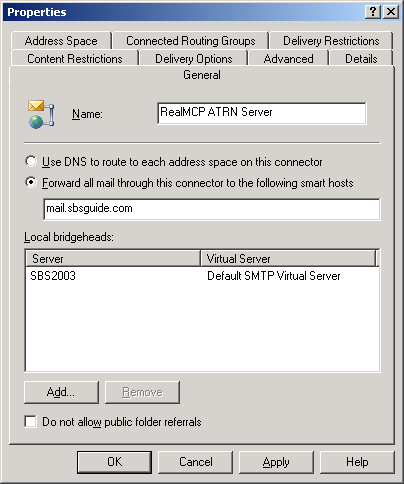Click the OK button
The height and width of the screenshot is (484, 404).
114,462
